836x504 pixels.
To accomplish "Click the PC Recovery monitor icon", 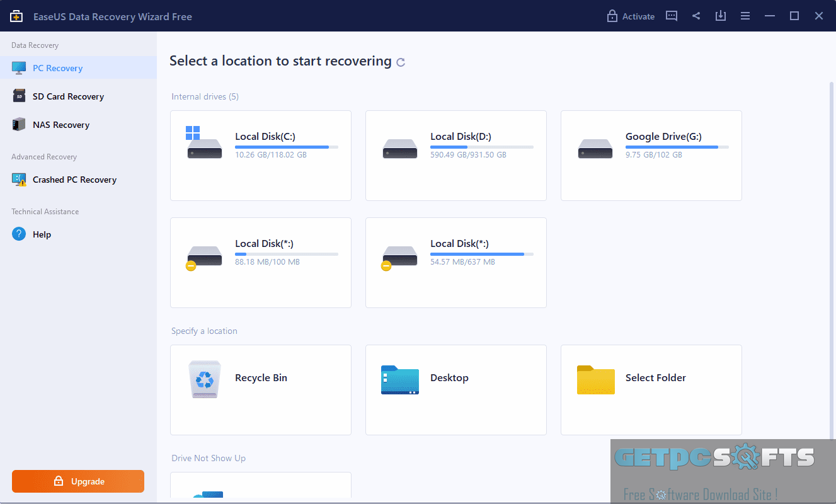I will point(19,68).
